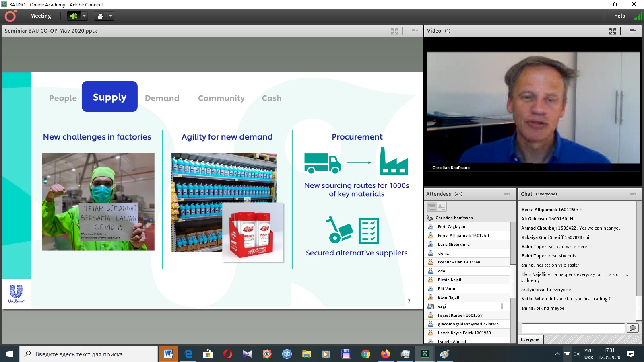Click the connection status signal bars
The height and width of the screenshot is (362, 644).
coord(638,16)
